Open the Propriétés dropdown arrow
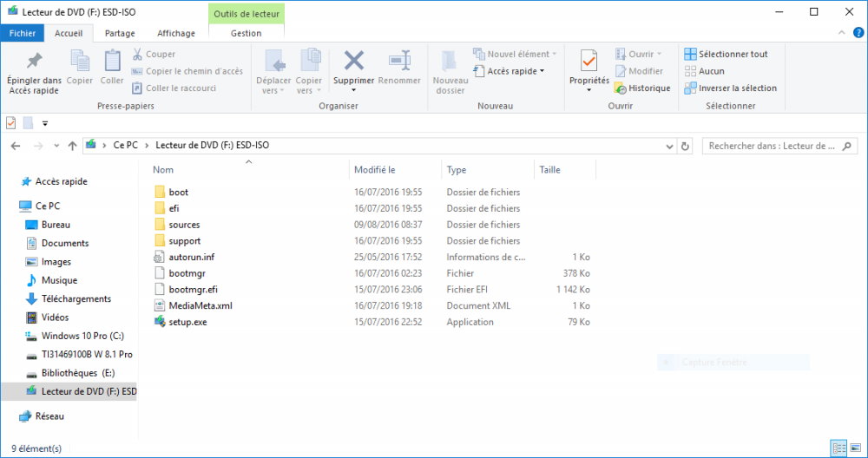This screenshot has height=458, width=868. [x=589, y=91]
